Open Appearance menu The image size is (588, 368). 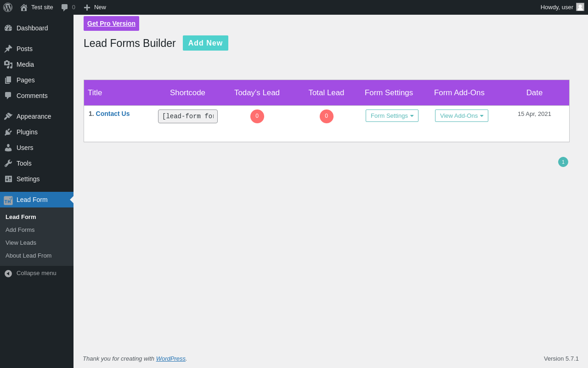(37, 116)
